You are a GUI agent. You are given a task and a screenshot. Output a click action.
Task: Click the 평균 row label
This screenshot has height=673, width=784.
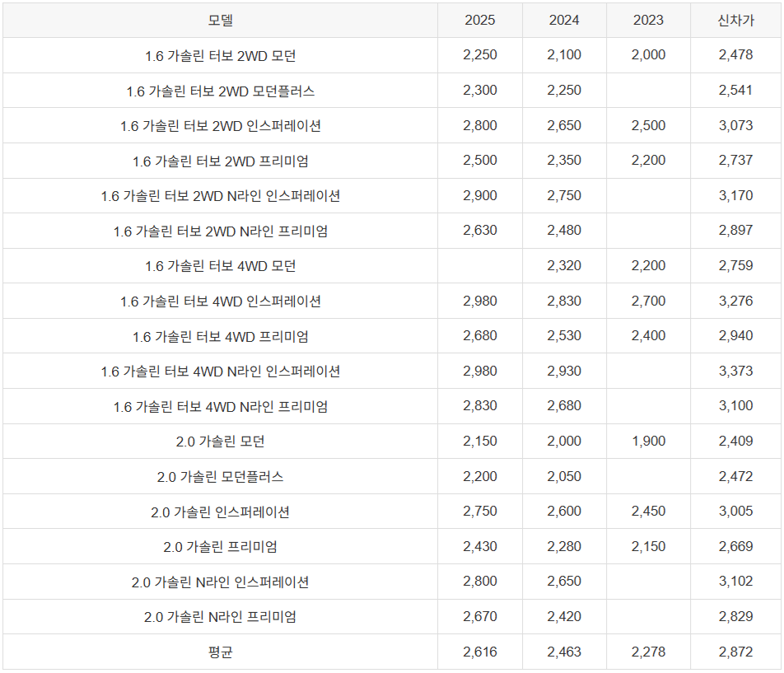(x=221, y=652)
